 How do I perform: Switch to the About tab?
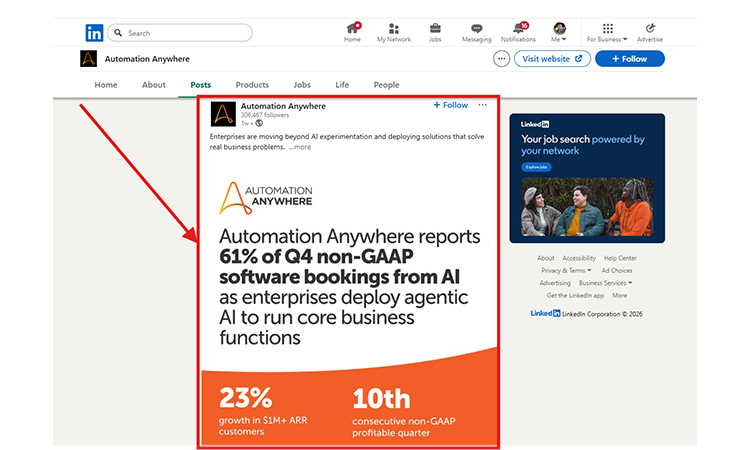(154, 85)
